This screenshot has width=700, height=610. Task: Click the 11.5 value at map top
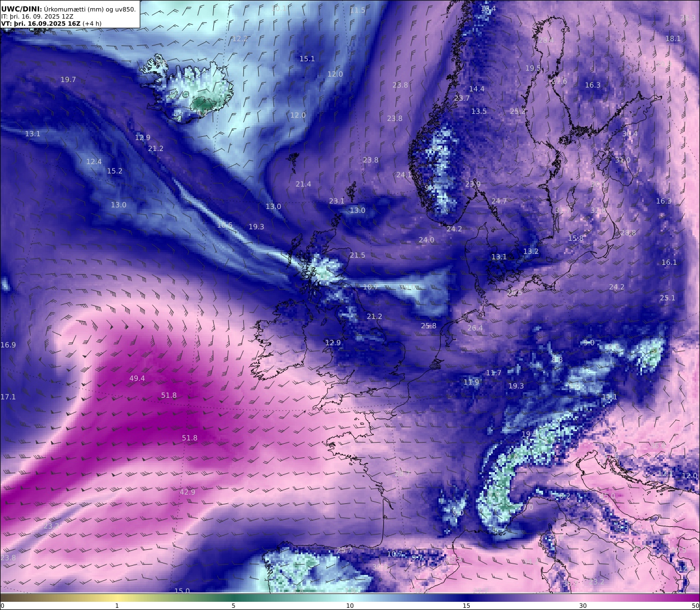[358, 10]
